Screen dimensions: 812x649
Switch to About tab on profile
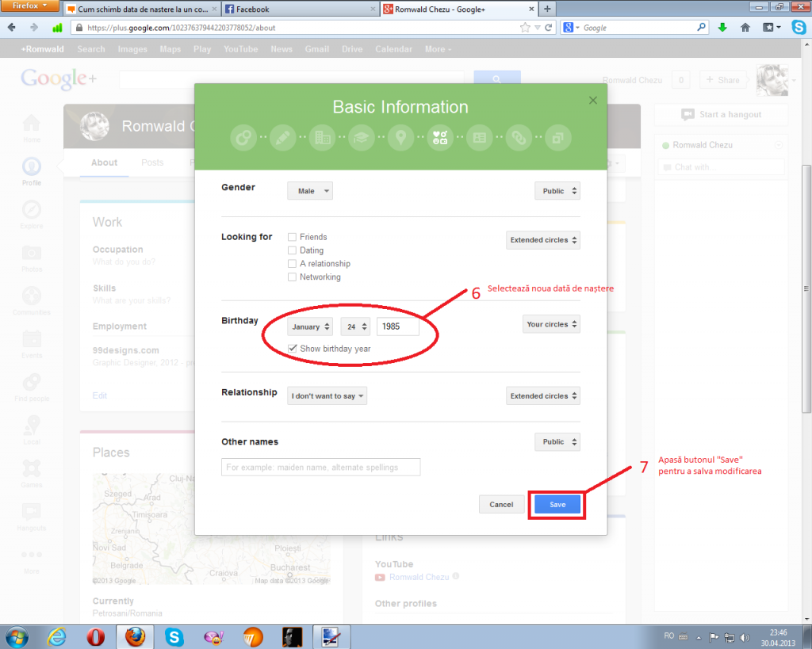[x=104, y=162]
